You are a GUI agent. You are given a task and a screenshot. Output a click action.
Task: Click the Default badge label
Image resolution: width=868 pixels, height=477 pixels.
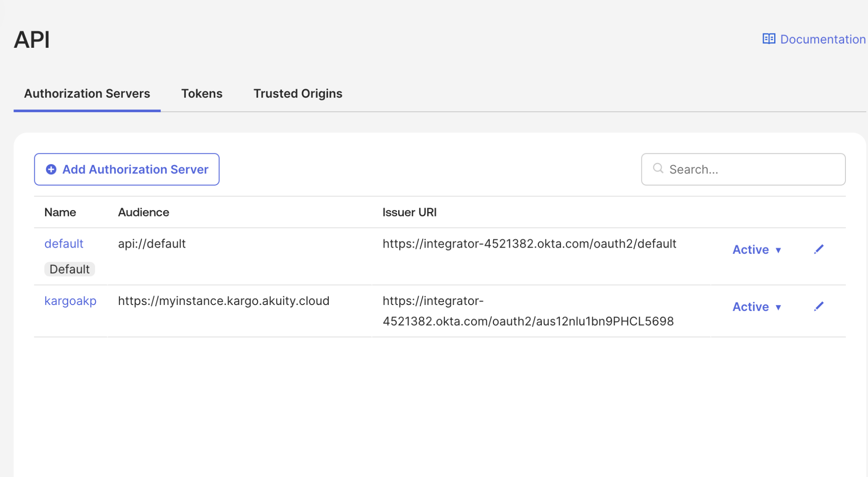coord(69,269)
